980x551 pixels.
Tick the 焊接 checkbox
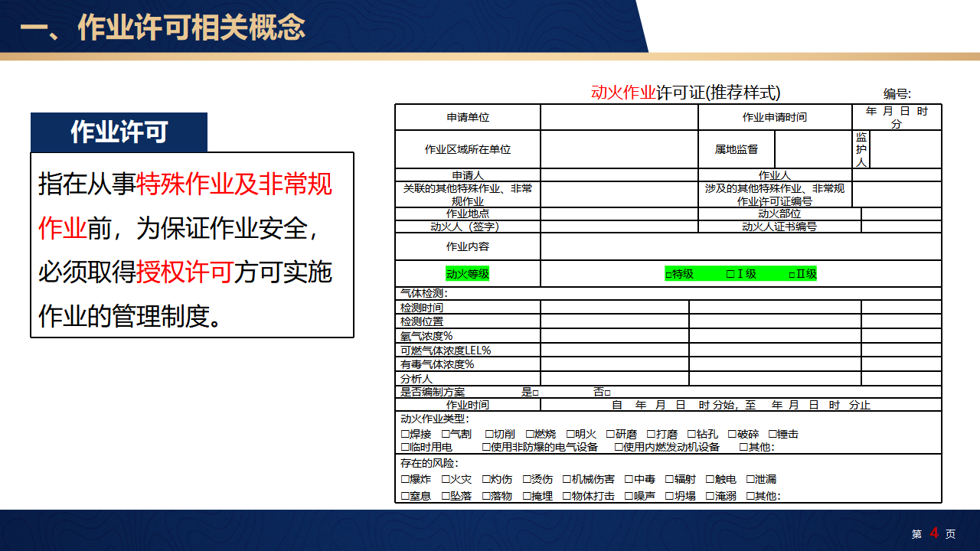pyautogui.click(x=405, y=435)
